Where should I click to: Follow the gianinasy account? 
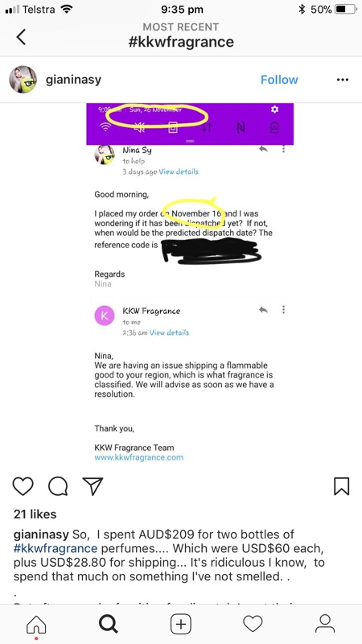(279, 80)
